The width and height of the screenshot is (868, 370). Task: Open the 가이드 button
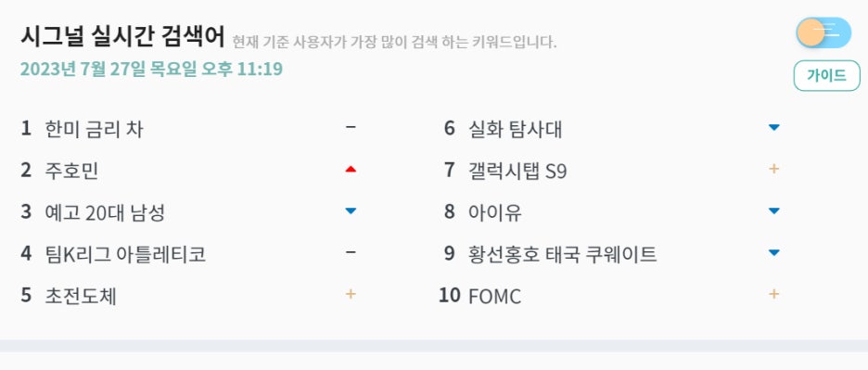pyautogui.click(x=827, y=76)
